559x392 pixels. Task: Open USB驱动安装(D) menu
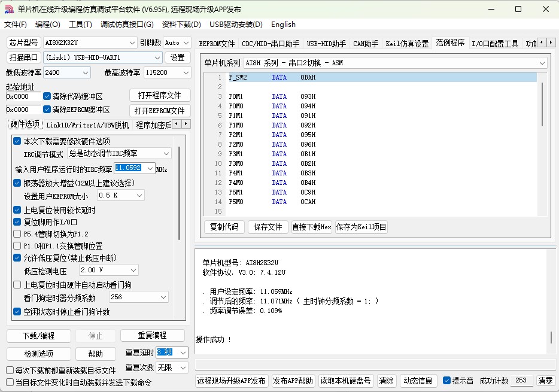236,25
